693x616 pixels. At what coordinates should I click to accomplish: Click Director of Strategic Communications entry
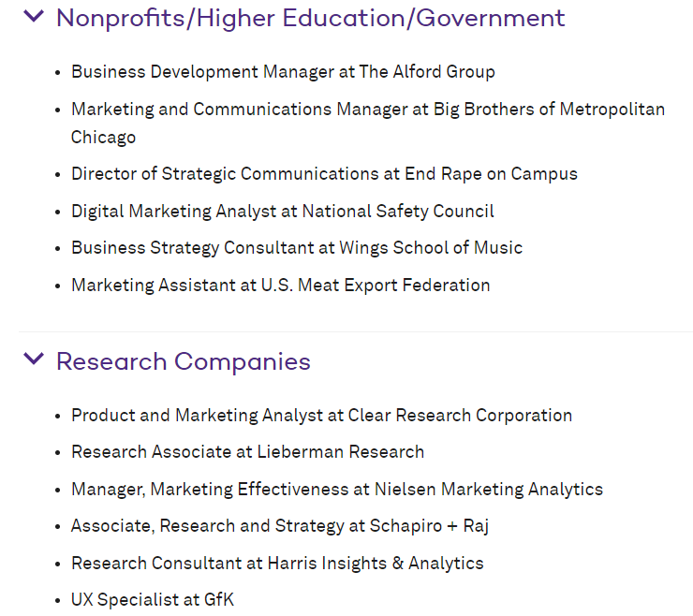pyautogui.click(x=324, y=174)
